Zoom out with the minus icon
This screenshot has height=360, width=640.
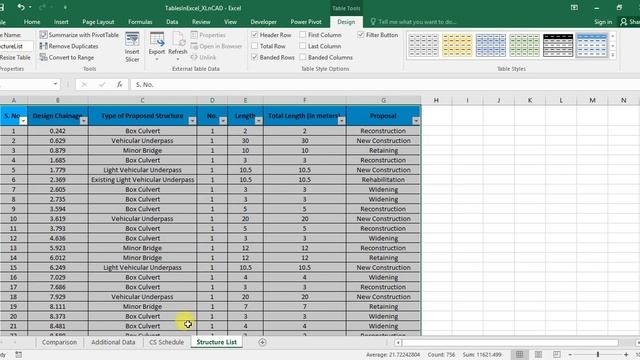click(570, 354)
